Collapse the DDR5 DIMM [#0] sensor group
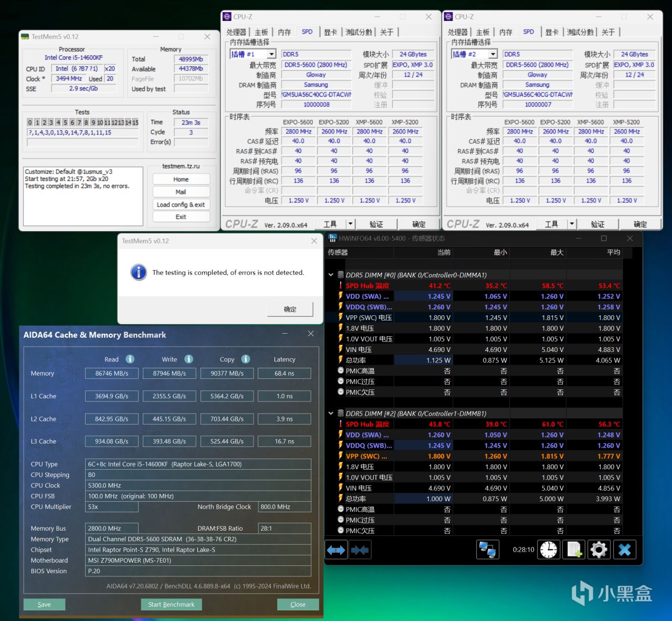This screenshot has height=621, width=672. (331, 275)
